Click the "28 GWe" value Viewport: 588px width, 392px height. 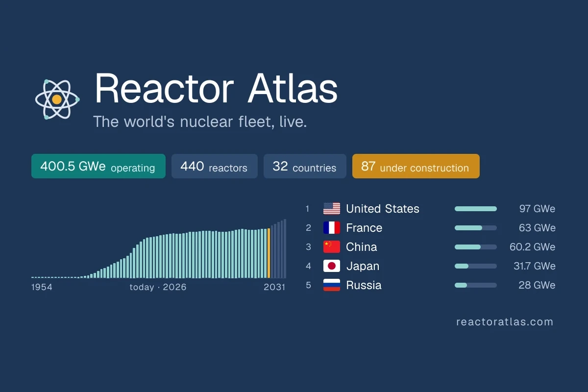click(x=537, y=285)
